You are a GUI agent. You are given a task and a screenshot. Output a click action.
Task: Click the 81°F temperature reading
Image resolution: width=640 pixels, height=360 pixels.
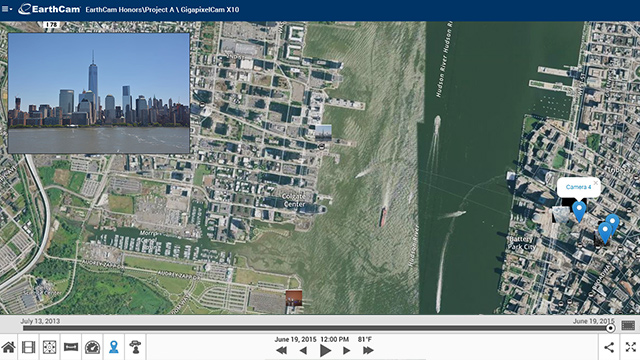(x=365, y=339)
